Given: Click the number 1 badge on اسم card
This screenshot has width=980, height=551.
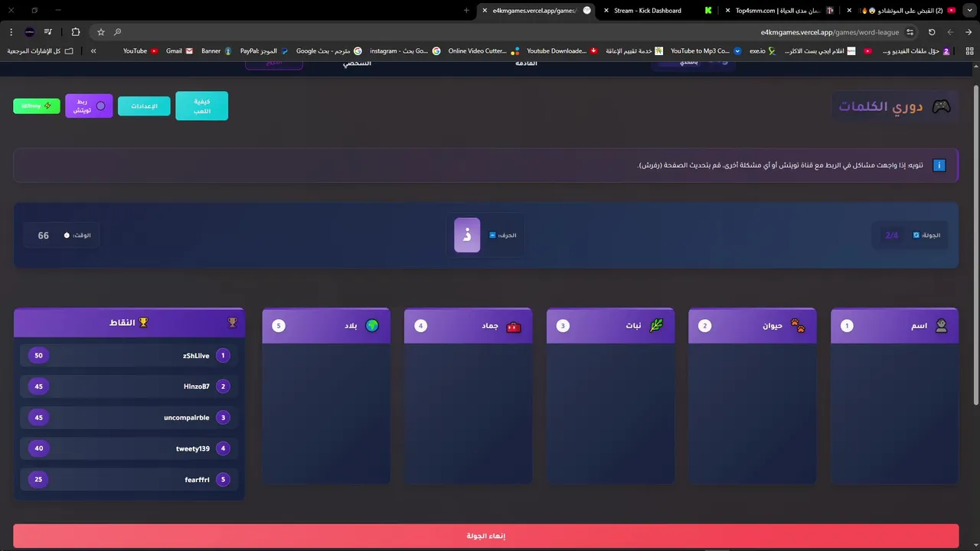Looking at the screenshot, I should pos(847,326).
